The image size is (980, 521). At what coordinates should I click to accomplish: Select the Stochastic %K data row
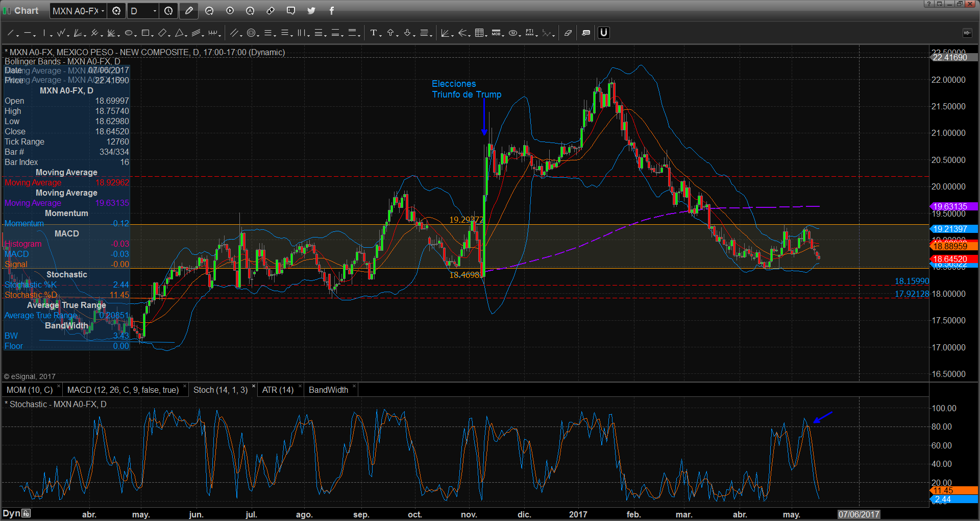point(66,285)
